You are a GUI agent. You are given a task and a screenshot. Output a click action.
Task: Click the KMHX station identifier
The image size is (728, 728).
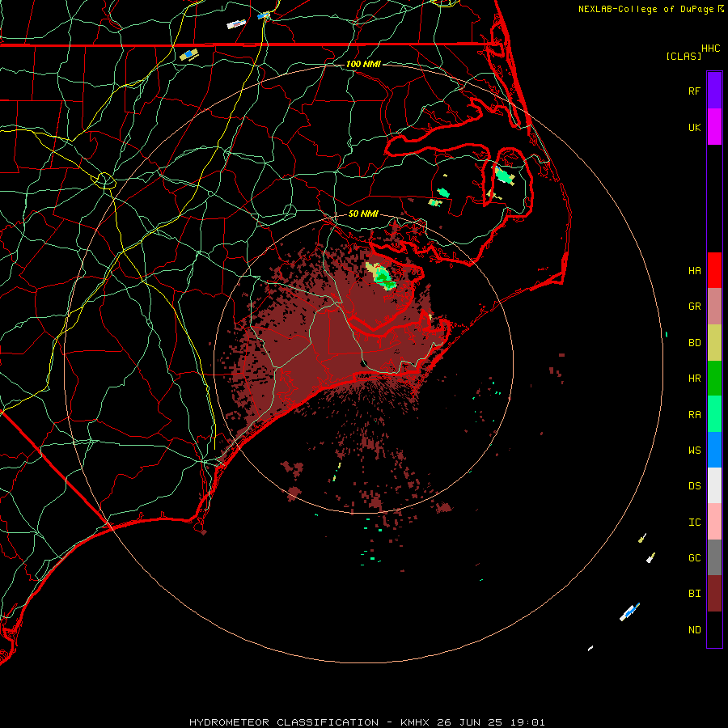click(x=415, y=722)
